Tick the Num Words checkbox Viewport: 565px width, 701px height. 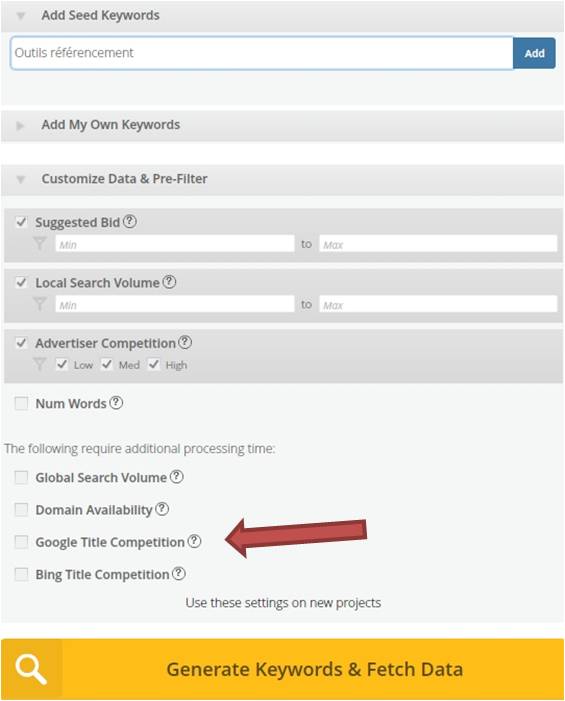tap(21, 403)
